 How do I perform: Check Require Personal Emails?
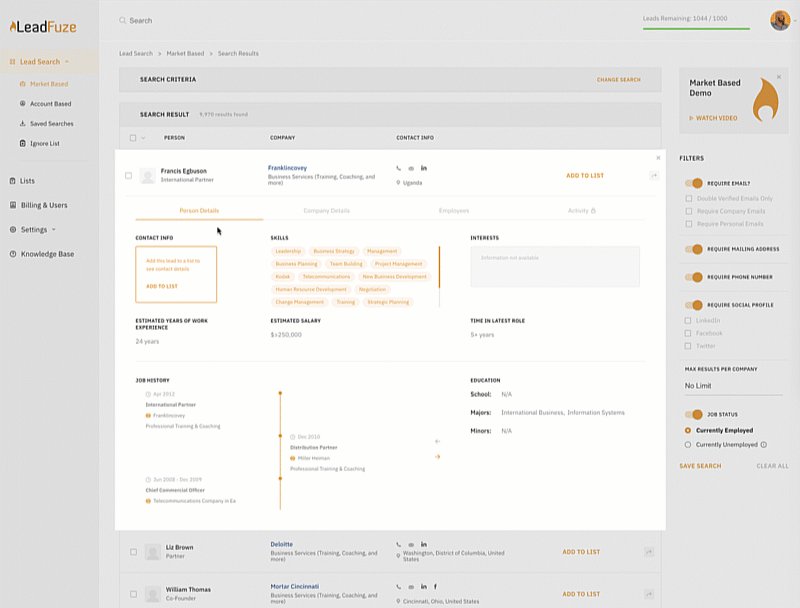(x=689, y=224)
